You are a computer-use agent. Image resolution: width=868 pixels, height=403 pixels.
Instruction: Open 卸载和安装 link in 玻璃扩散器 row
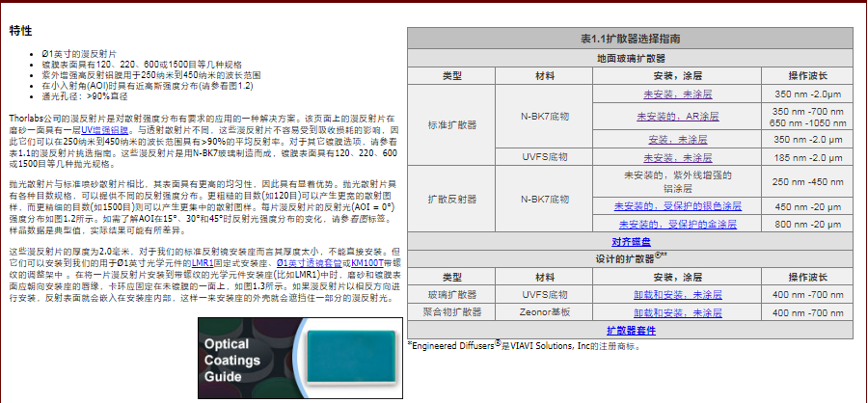677,294
